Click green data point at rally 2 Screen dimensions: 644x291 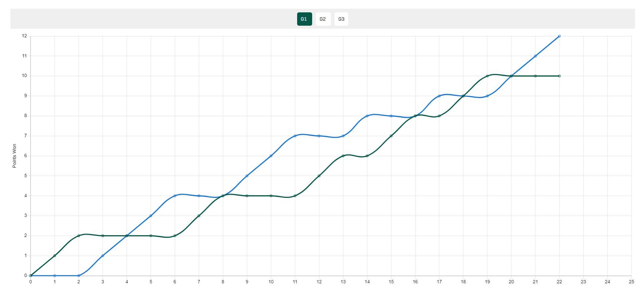pyautogui.click(x=78, y=236)
